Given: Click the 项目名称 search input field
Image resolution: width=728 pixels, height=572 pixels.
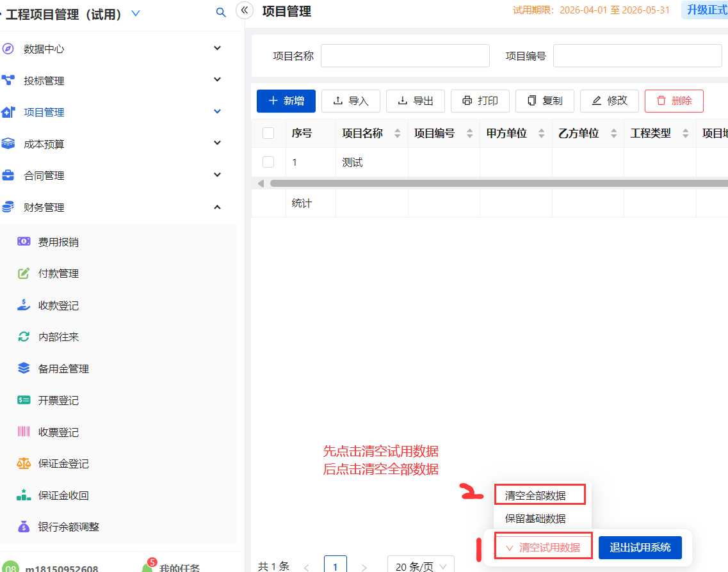Looking at the screenshot, I should tap(405, 56).
